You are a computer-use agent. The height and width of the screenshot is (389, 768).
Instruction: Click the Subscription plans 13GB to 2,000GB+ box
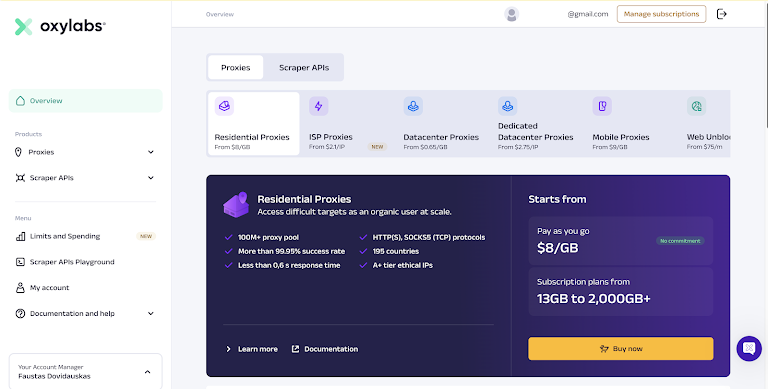point(621,292)
